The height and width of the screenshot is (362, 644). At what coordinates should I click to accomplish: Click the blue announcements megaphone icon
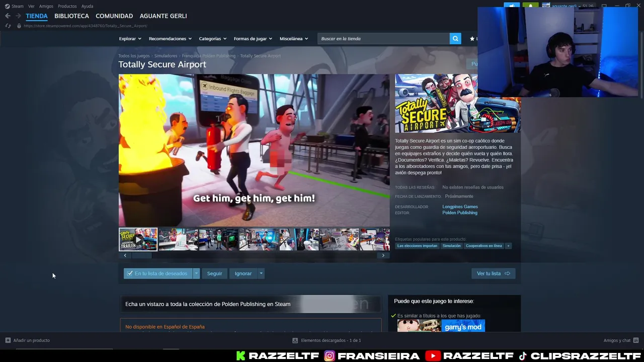512,6
